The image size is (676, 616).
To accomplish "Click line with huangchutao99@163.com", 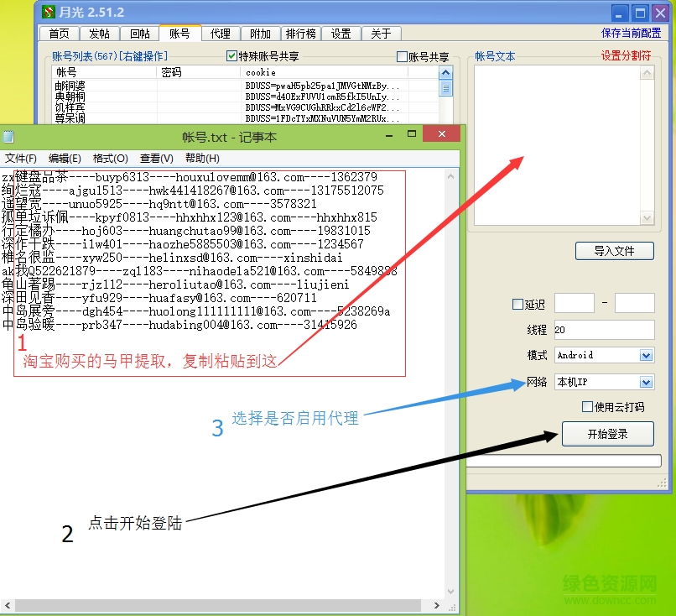I will [x=186, y=231].
